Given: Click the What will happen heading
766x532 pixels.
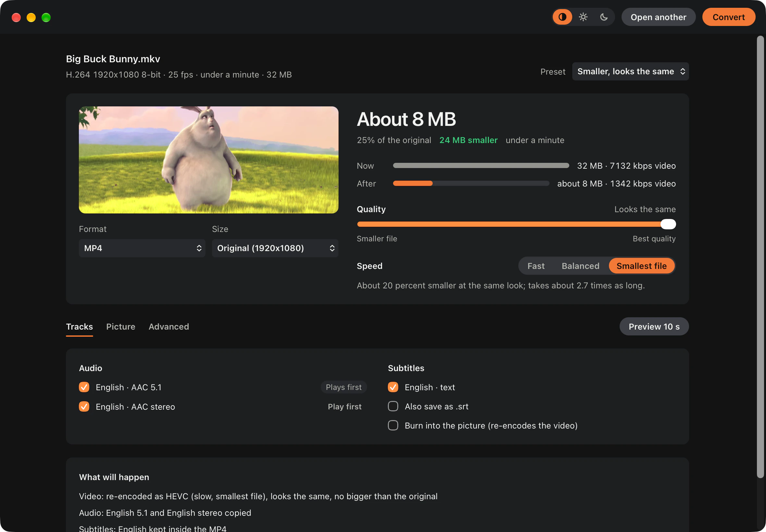Looking at the screenshot, I should (114, 477).
